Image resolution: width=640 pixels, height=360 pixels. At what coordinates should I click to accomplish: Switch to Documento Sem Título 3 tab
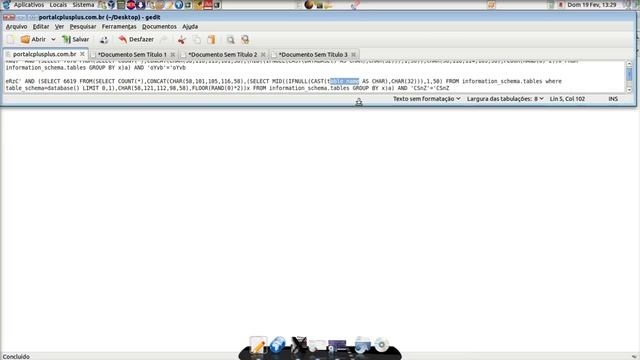point(313,54)
